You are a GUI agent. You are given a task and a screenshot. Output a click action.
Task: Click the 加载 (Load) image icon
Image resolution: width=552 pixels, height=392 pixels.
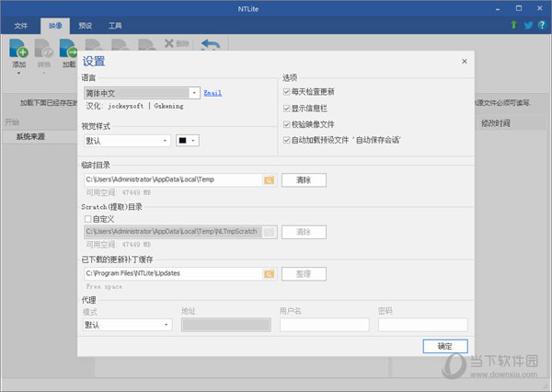click(x=69, y=49)
